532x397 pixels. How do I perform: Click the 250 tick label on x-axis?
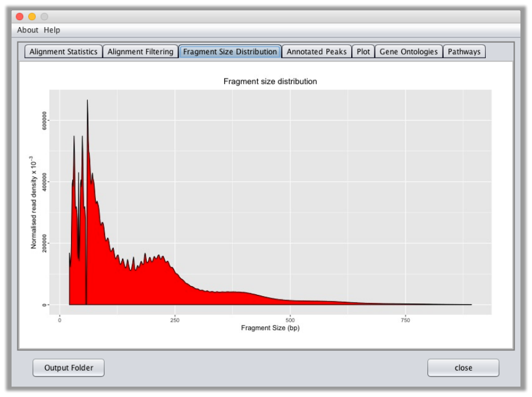174,320
